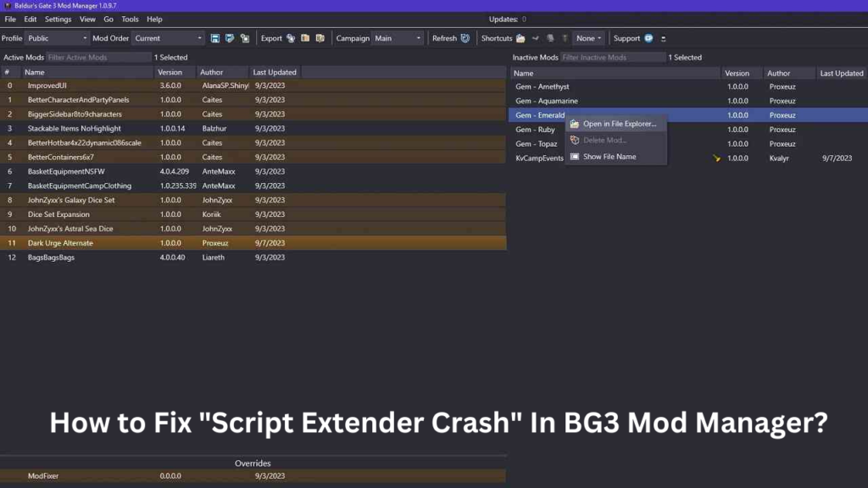Click Show File Name in the context menu
868x488 pixels.
(x=609, y=156)
